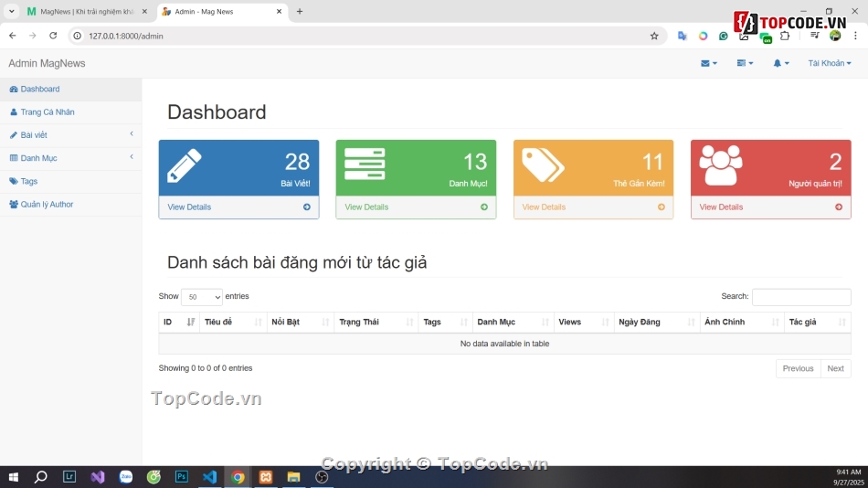Viewport: 868px width, 488px height.
Task: Sort table by Views column
Action: pos(584,322)
